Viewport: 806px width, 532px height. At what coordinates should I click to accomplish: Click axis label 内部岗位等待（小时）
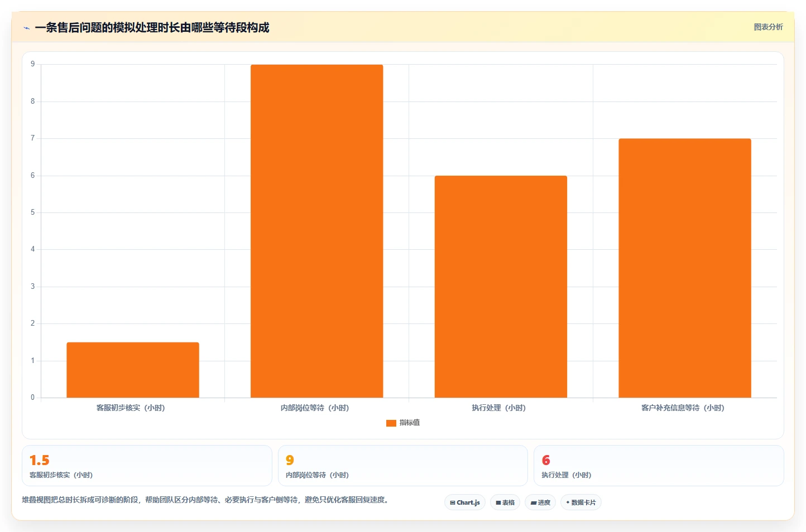point(315,408)
